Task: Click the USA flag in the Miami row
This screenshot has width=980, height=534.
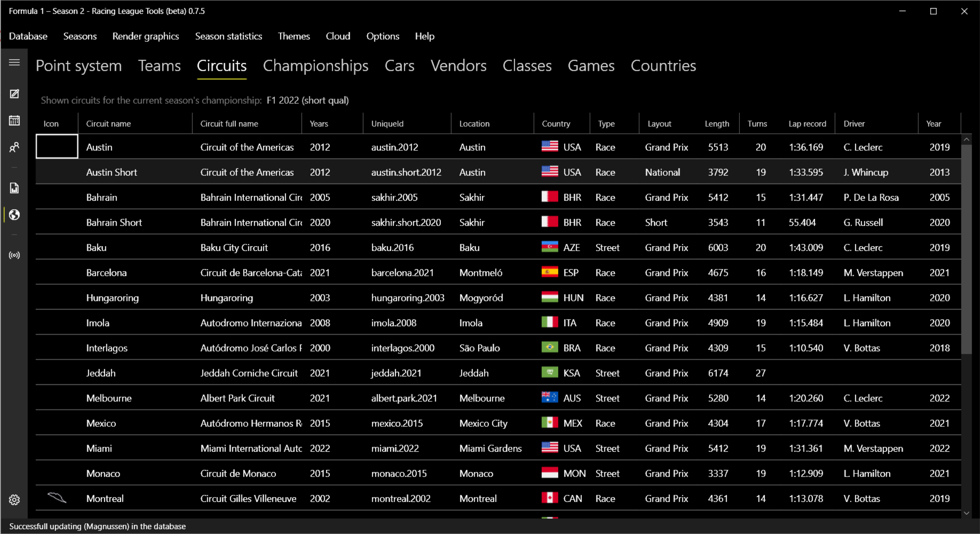Action: [x=550, y=447]
